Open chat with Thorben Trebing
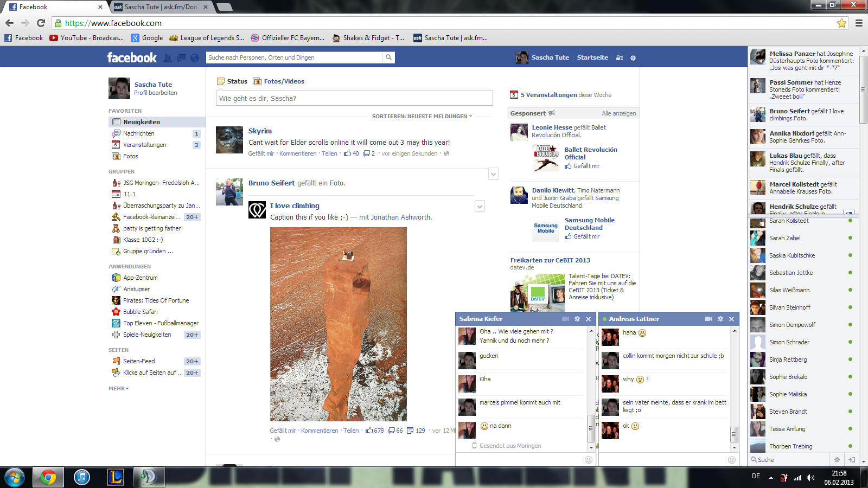The image size is (868, 488). coord(802,446)
